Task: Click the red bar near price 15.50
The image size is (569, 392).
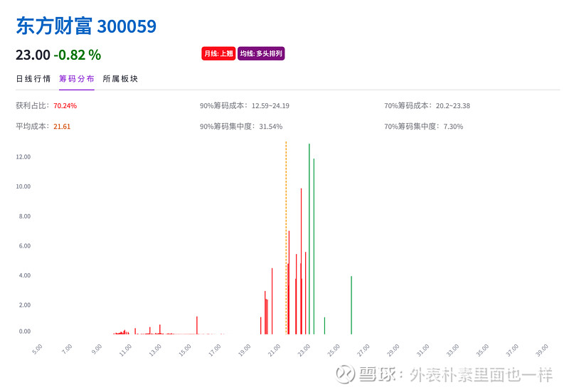Action: [x=197, y=325]
